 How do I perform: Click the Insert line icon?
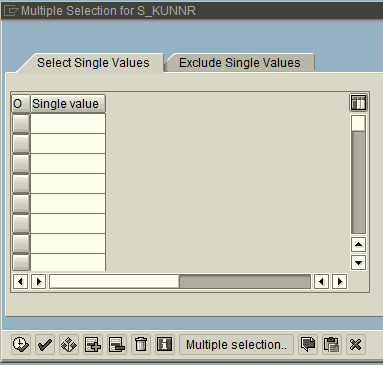93,344
